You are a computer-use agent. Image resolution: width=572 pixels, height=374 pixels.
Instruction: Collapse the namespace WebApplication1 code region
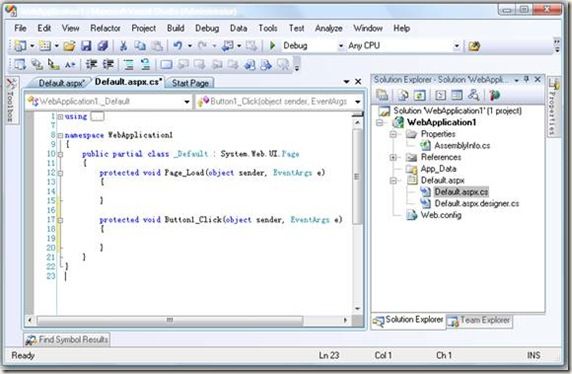(x=61, y=135)
